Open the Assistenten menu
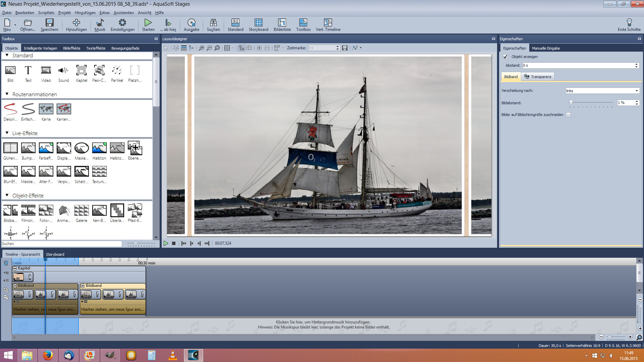644x362 pixels. tap(123, 13)
